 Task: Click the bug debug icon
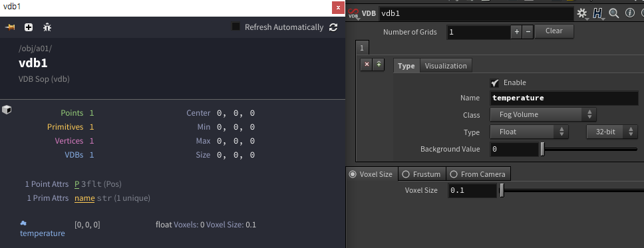(47, 27)
